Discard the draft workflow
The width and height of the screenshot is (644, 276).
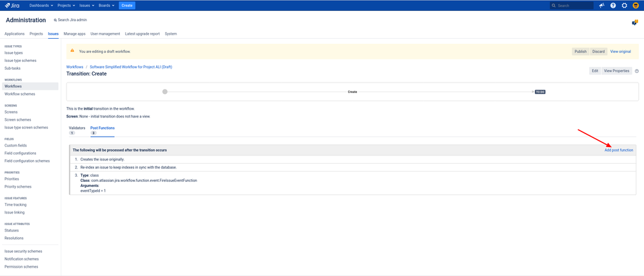(598, 52)
